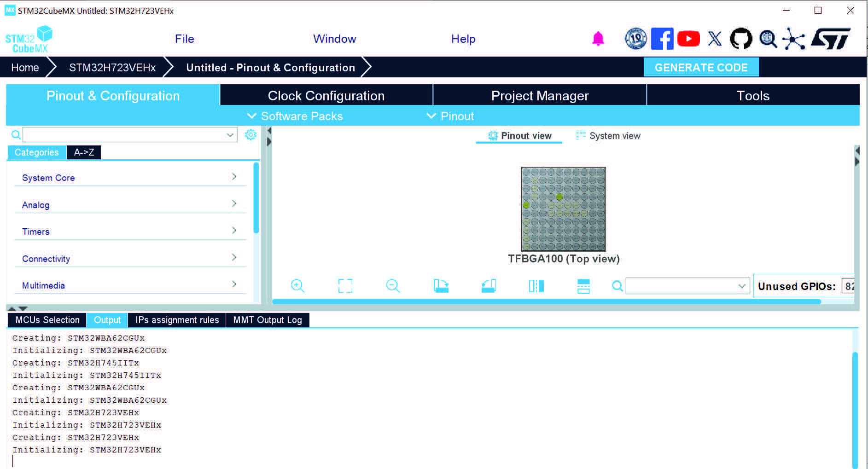Click the TFBGA100 chip package thumbnail
Screen dimensions: 868x469
click(x=563, y=209)
